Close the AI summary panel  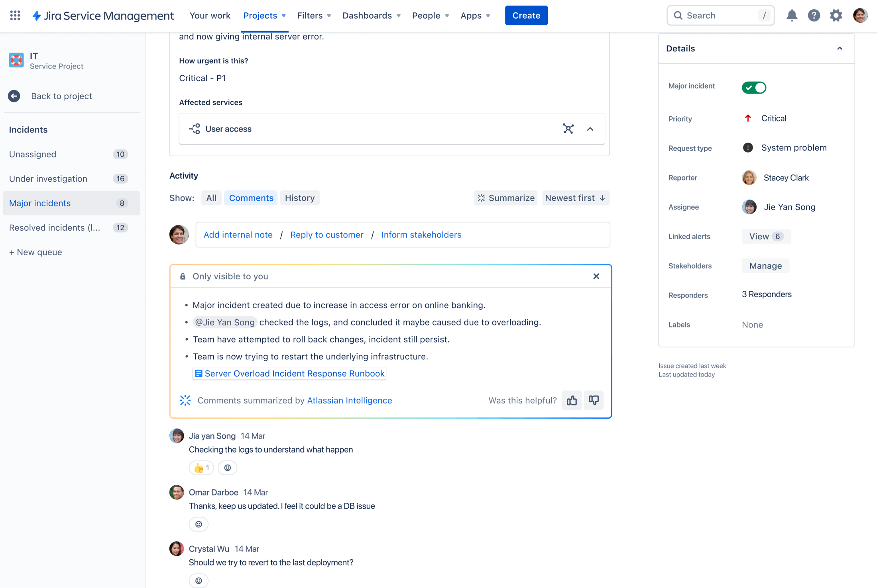point(596,276)
